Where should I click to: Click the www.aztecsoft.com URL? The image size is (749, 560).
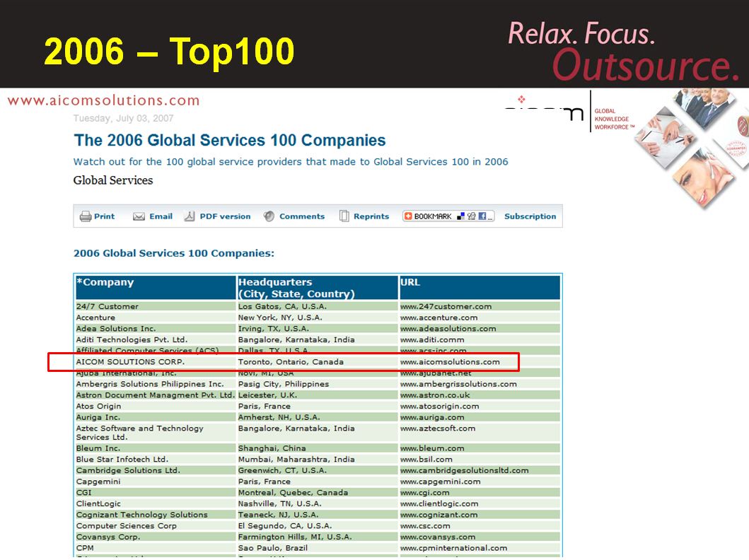pos(438,428)
